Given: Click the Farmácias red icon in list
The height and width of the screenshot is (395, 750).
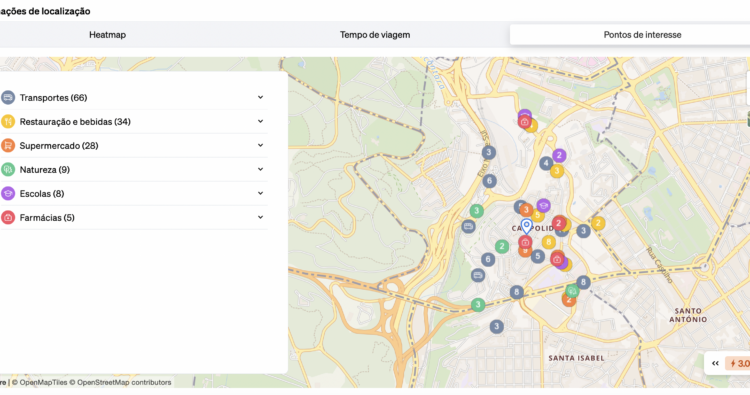Looking at the screenshot, I should coord(8,218).
